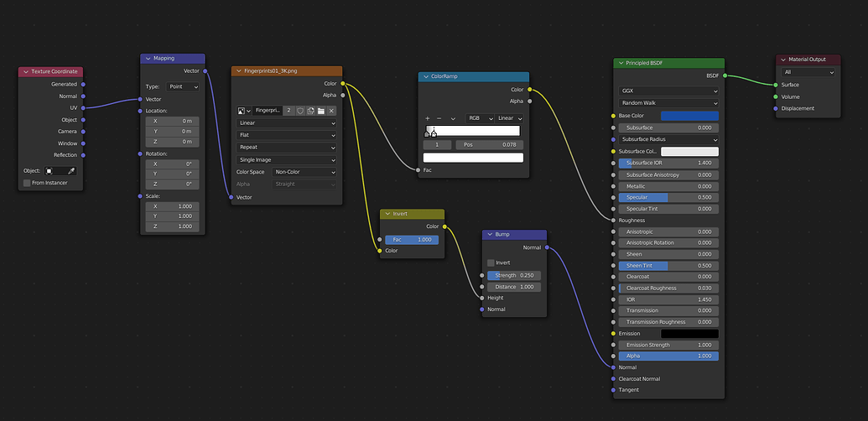Image resolution: width=868 pixels, height=421 pixels.
Task: Click Invert Fac slider
Action: pyautogui.click(x=411, y=240)
